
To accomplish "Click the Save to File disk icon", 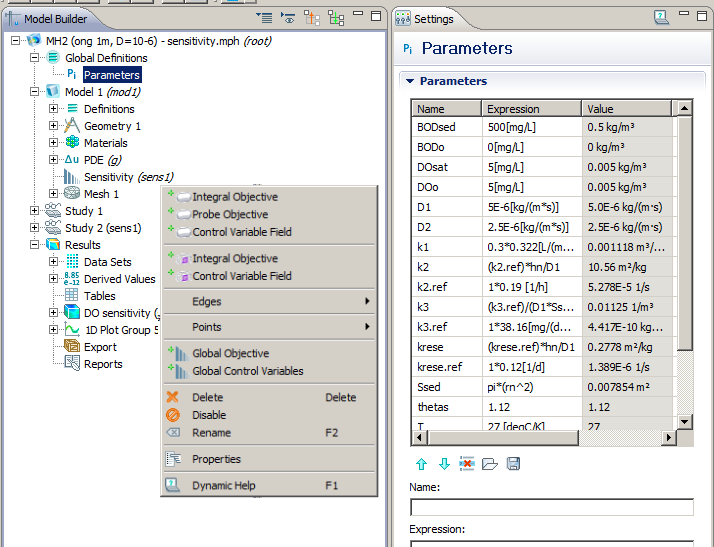I will (513, 464).
